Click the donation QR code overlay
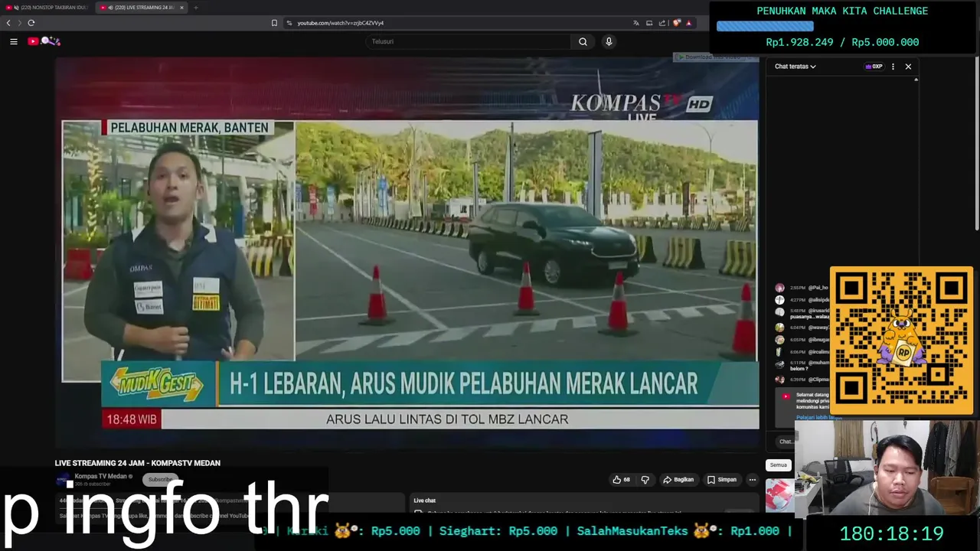The height and width of the screenshot is (551, 980). [902, 341]
